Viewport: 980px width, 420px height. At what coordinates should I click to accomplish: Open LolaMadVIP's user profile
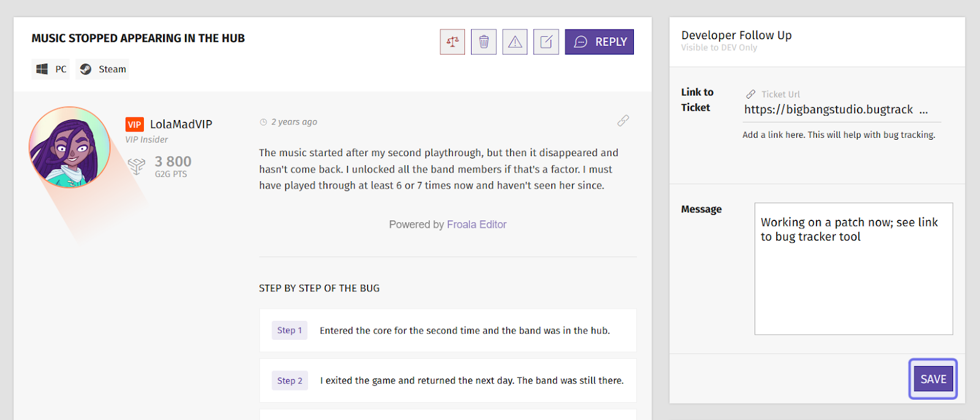(181, 124)
